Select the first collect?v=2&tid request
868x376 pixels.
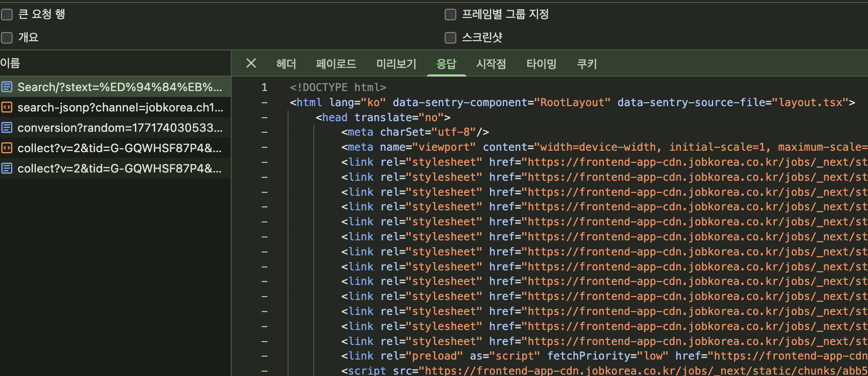[x=115, y=148]
